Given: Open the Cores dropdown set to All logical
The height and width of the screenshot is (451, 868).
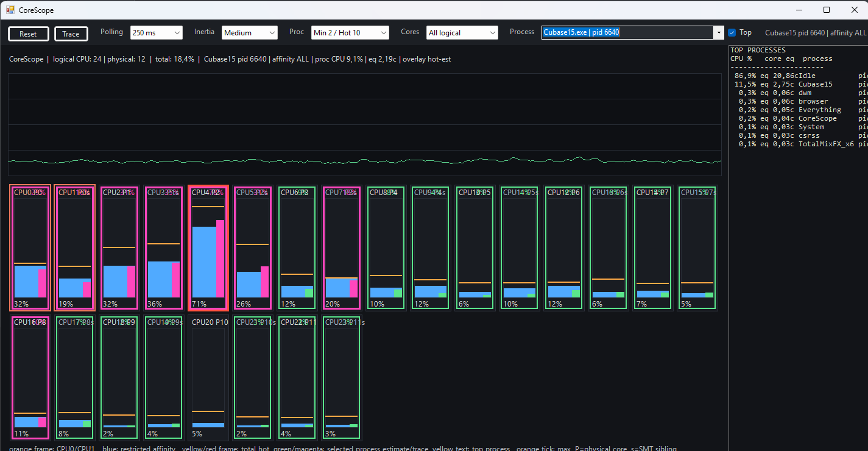Looking at the screenshot, I should (x=462, y=33).
